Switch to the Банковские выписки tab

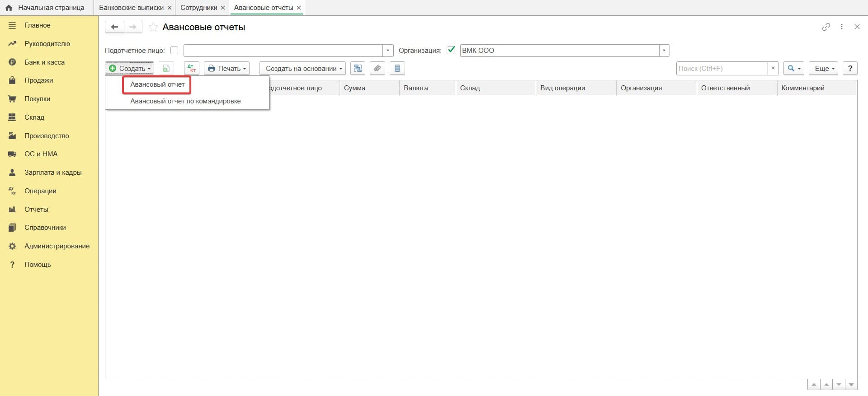tap(131, 8)
